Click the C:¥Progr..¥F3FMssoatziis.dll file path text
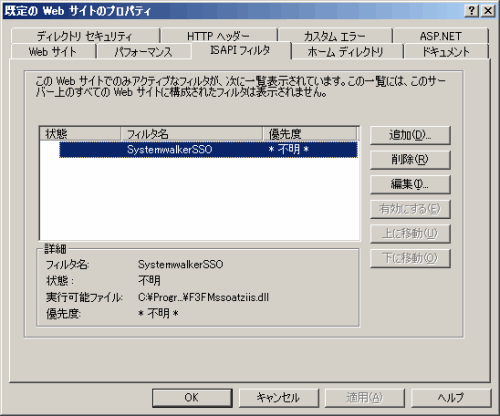This screenshot has height=416, width=500. click(x=203, y=297)
